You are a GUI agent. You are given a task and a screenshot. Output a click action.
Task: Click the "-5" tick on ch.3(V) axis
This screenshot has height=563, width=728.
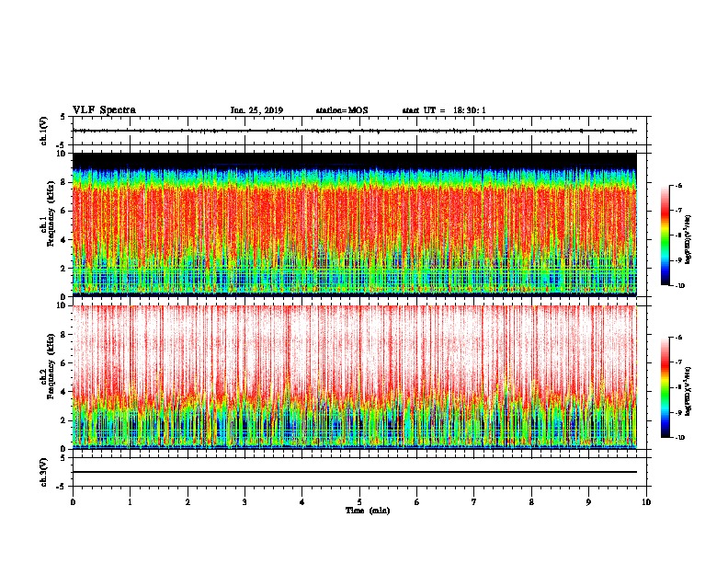62,487
